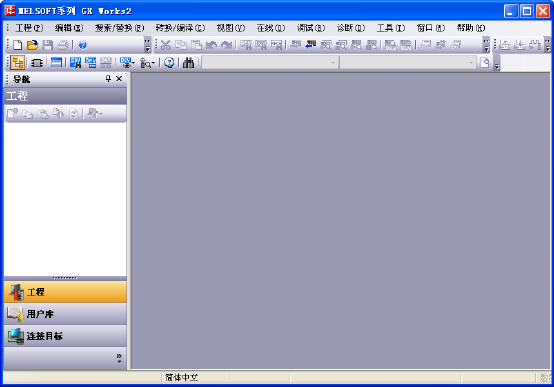Switch to 用户库 view
This screenshot has width=554, height=387.
coord(65,314)
